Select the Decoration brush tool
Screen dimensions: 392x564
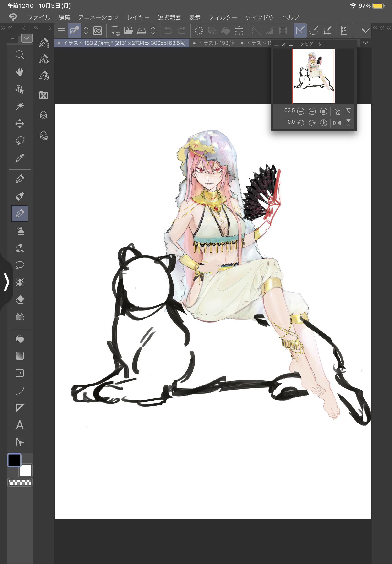point(20,248)
